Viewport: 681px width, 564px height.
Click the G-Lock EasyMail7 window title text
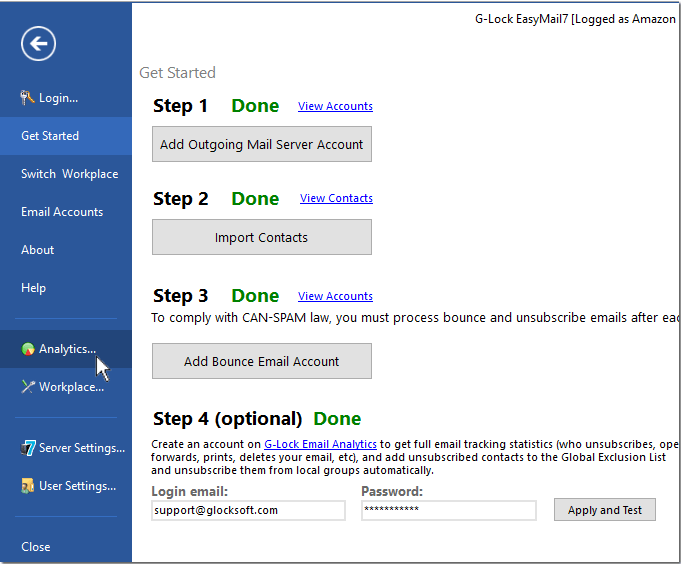[x=575, y=19]
